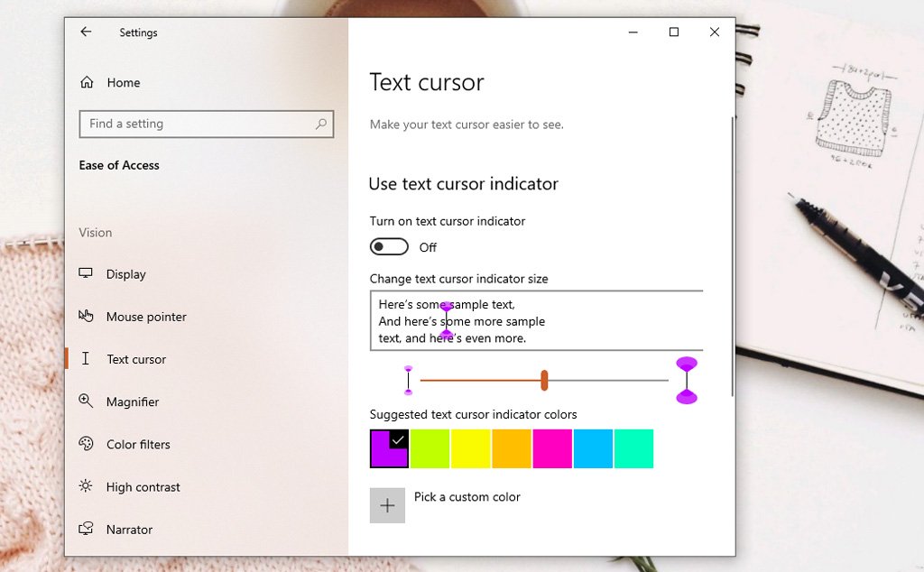The height and width of the screenshot is (572, 924).
Task: Select the Text cursor menu item
Action: tap(136, 359)
